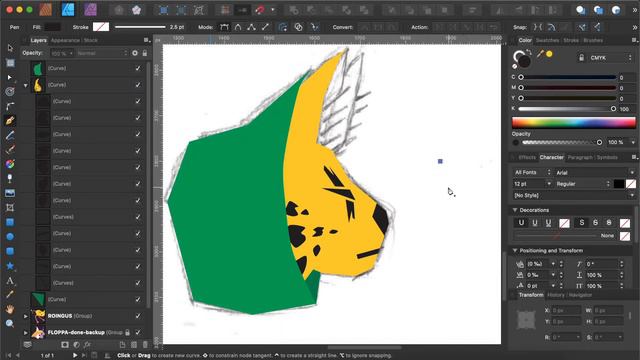Delete layer with trash icon
Image resolution: width=640 pixels, height=360 pixels.
pos(145,345)
